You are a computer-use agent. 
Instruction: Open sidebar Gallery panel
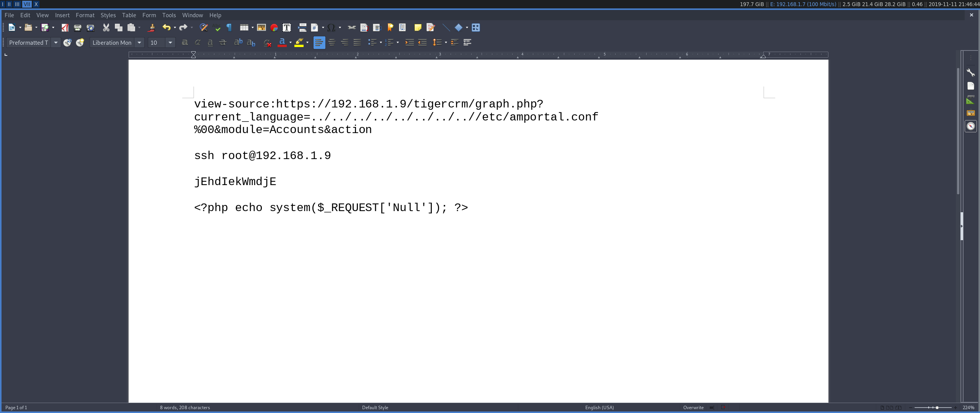coord(971,113)
